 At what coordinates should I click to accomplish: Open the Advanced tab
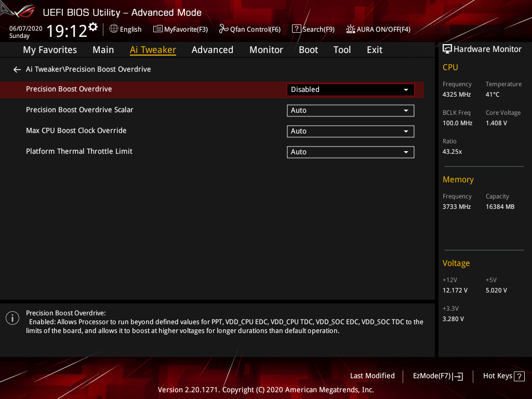[x=212, y=50]
